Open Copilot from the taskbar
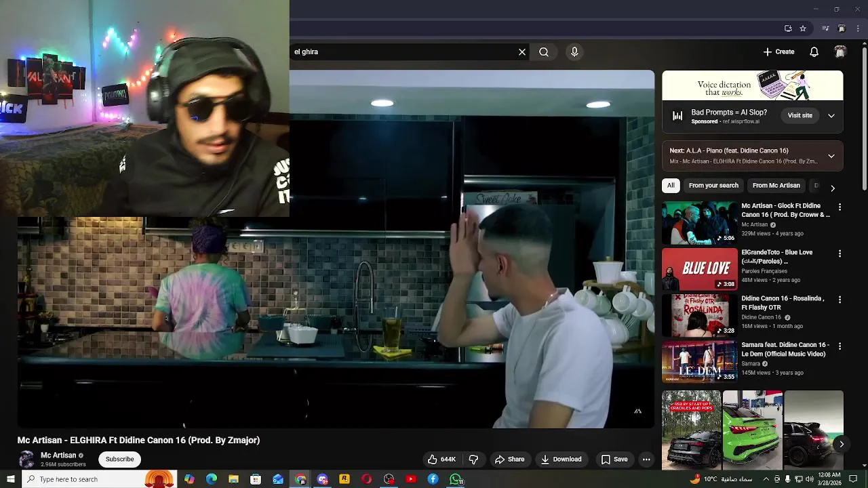Image resolution: width=868 pixels, height=488 pixels. 189,479
